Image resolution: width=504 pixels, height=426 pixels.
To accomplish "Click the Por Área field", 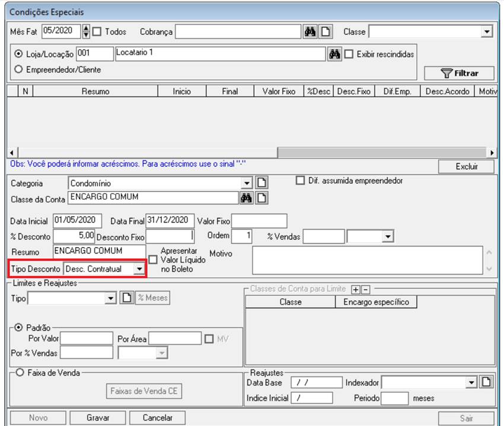I will coord(175,338).
